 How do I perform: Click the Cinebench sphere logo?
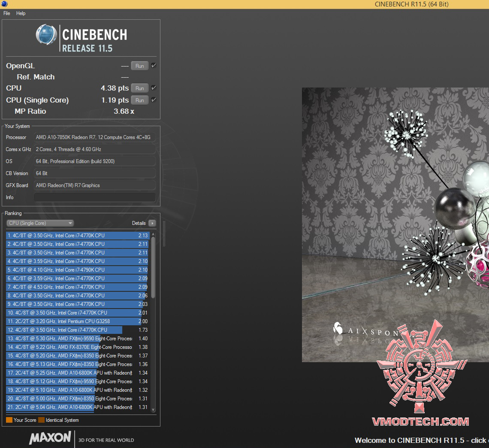tap(46, 34)
